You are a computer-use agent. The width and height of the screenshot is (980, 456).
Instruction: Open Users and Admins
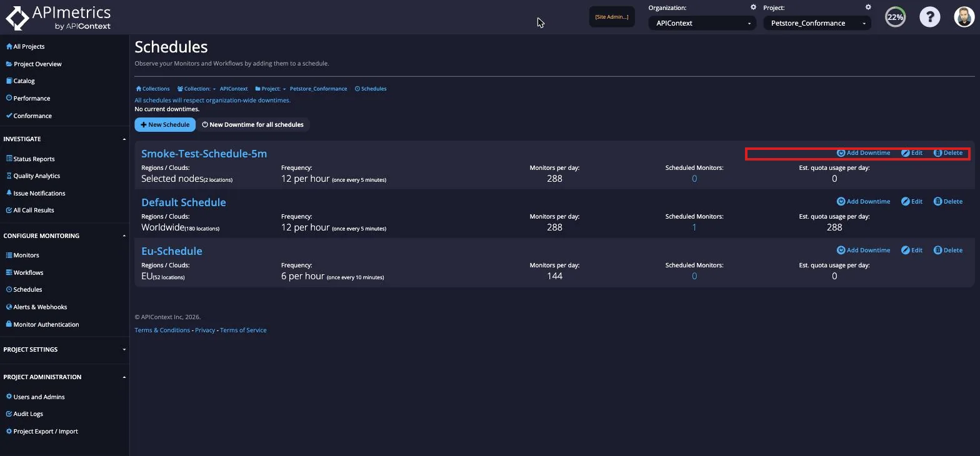point(35,397)
